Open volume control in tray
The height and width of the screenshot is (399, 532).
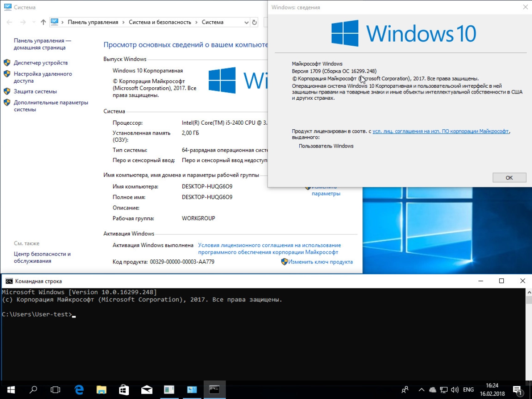[455, 389]
